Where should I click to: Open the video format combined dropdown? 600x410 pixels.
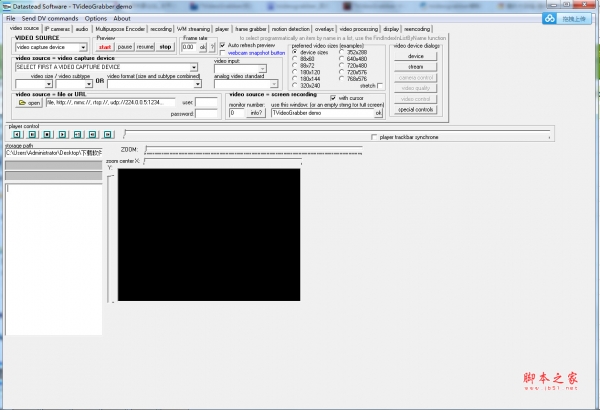click(x=197, y=84)
